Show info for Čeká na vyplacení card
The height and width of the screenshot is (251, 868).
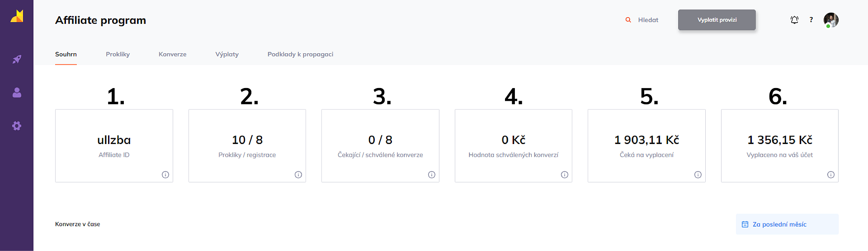pos(698,175)
